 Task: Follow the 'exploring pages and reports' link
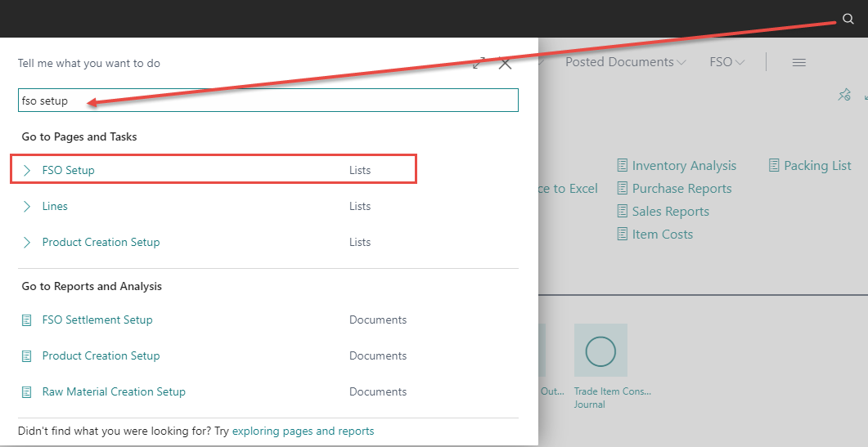[303, 431]
